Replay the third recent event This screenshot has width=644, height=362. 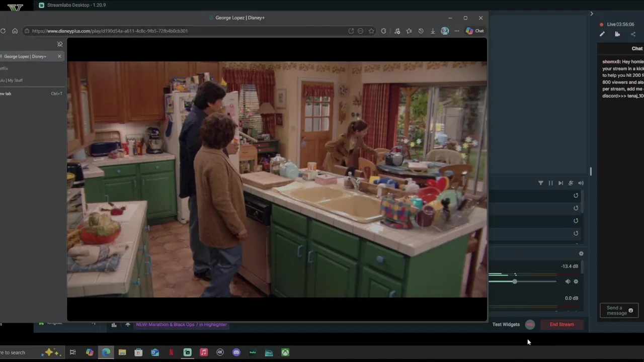pos(576,221)
